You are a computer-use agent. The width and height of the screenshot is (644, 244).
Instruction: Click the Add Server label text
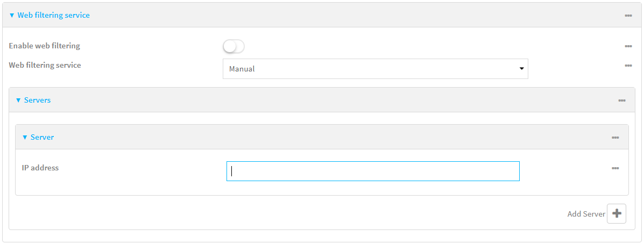pos(586,214)
